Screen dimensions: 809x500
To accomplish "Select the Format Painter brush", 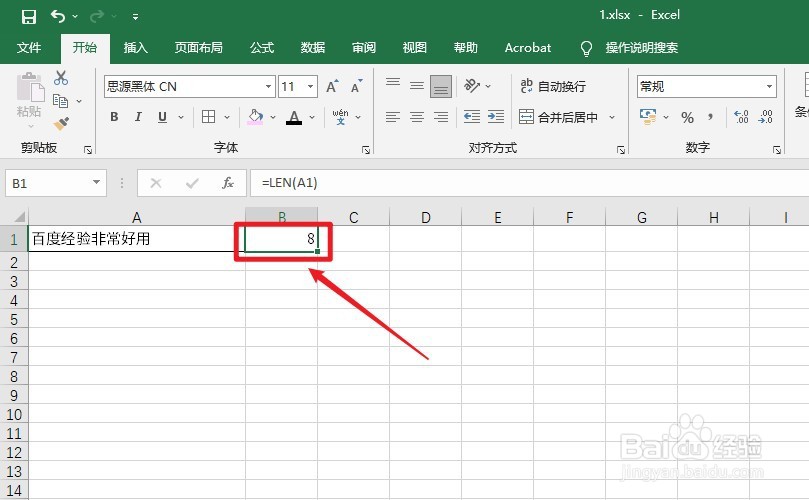I will (x=61, y=124).
